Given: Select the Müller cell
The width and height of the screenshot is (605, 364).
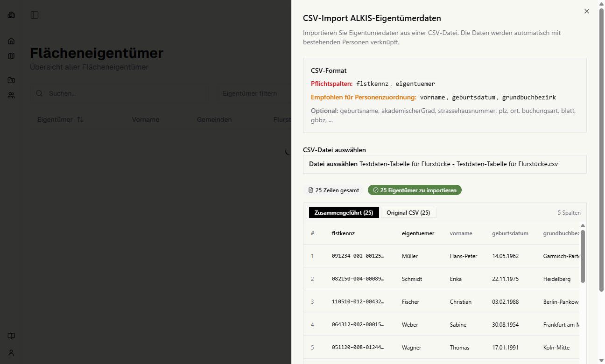Looking at the screenshot, I should click(410, 256).
